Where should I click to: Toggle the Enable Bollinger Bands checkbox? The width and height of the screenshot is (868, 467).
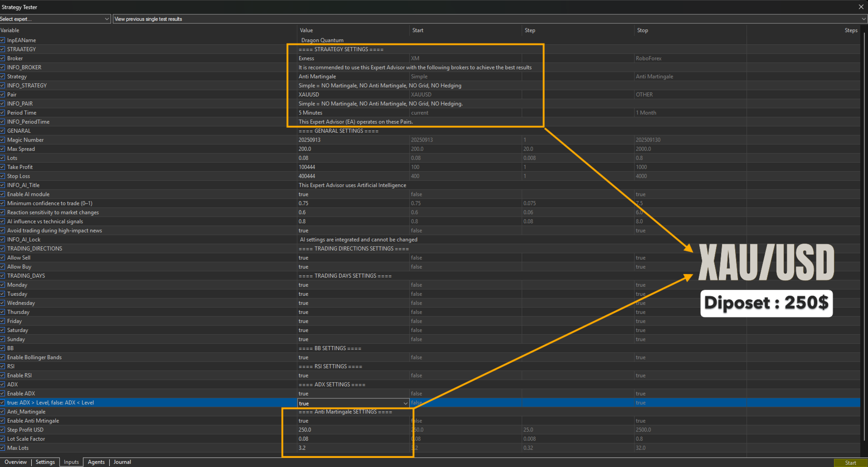click(x=3, y=357)
